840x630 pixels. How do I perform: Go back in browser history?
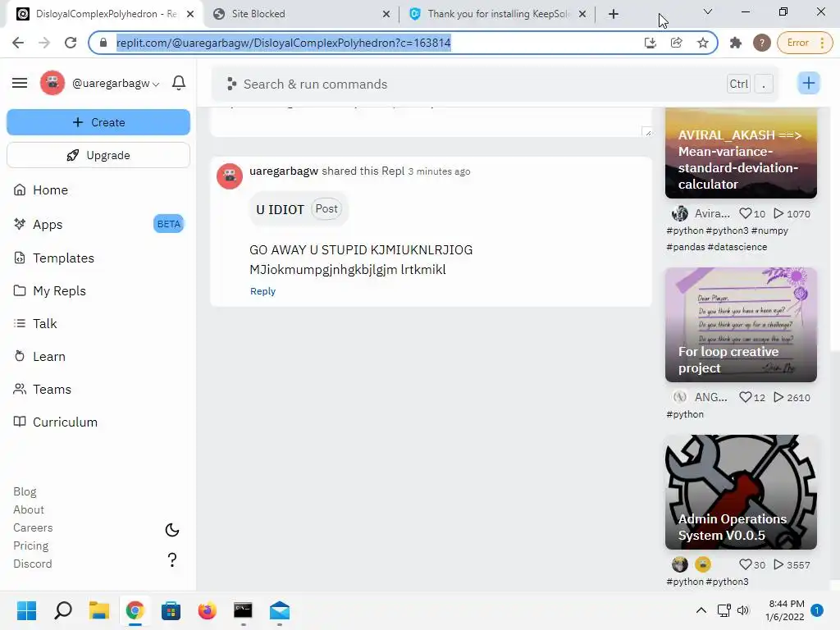tap(18, 43)
